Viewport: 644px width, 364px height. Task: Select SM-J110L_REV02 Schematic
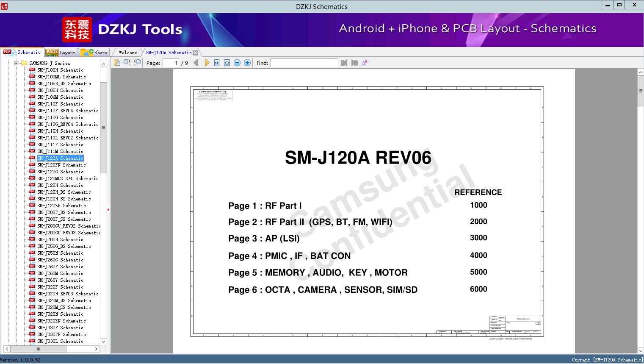coord(68,138)
